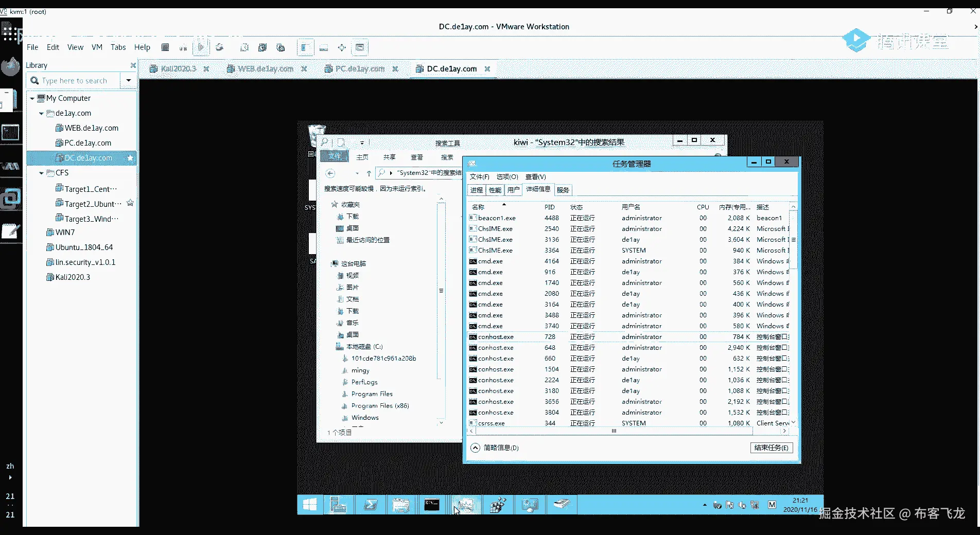The width and height of the screenshot is (980, 535).
Task: Toggle favorite star on Target2_Ubuntu
Action: point(130,203)
